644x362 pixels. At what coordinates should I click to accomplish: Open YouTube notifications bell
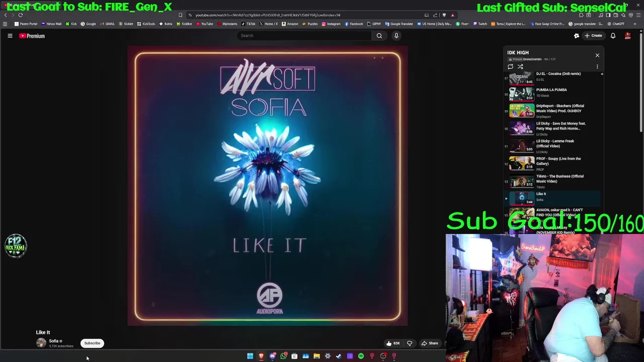point(613,36)
